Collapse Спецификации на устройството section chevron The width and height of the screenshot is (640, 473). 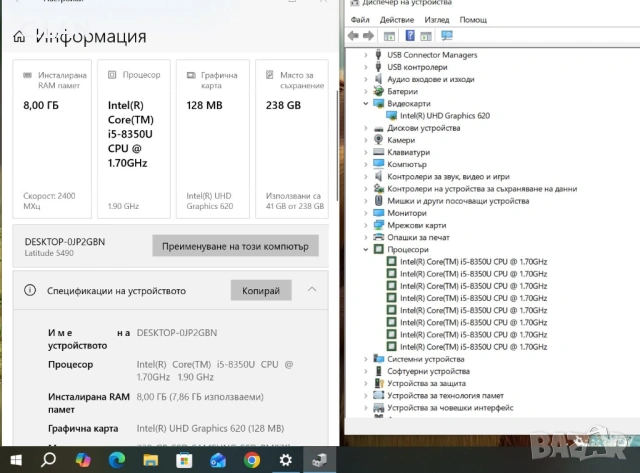tap(312, 289)
